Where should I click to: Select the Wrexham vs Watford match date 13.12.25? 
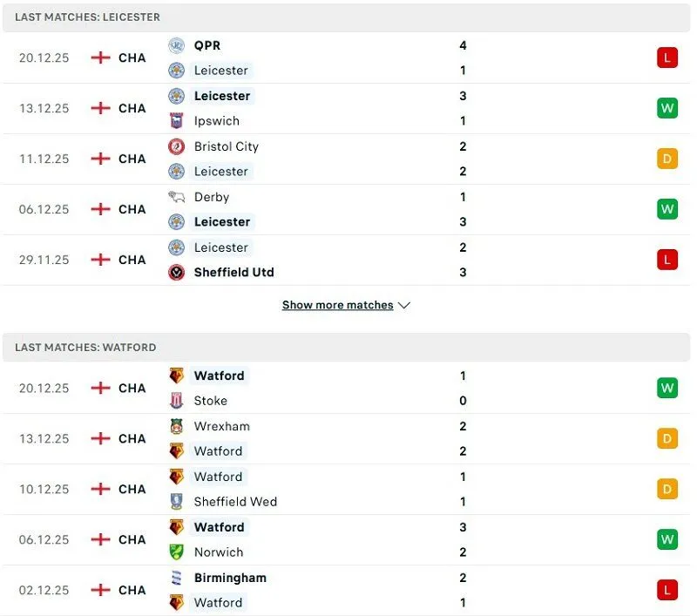click(44, 438)
